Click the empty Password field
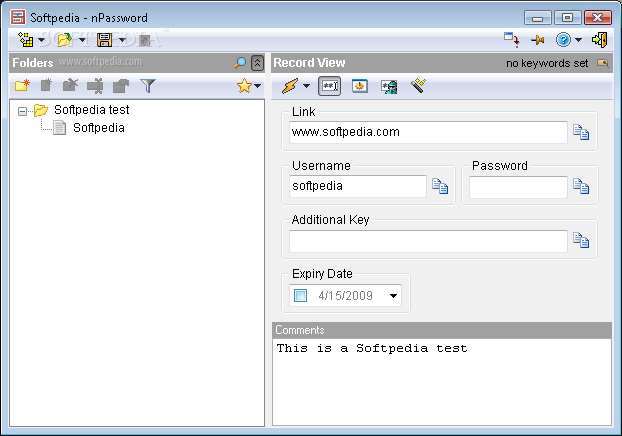This screenshot has width=622, height=436. tap(518, 187)
